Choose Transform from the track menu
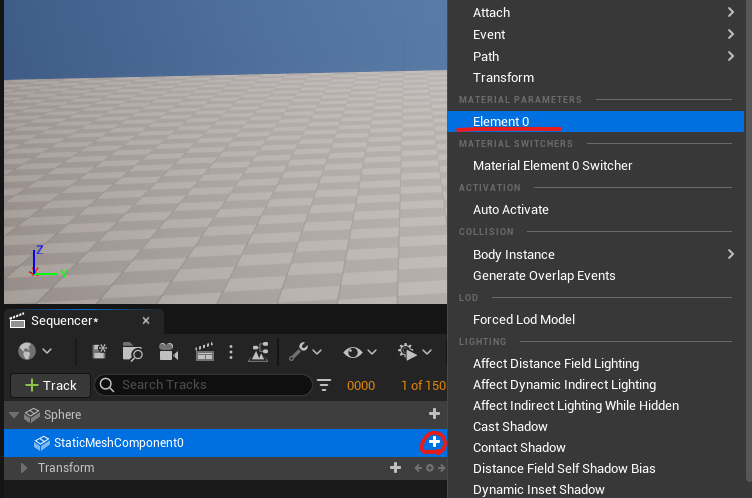 tap(595, 78)
